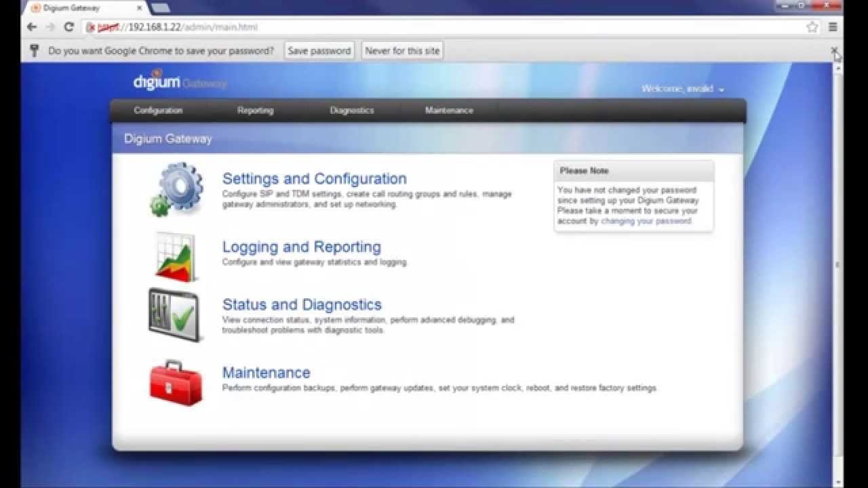Click the gear icon for Settings and Configuration
This screenshot has width=868, height=488.
tap(176, 189)
